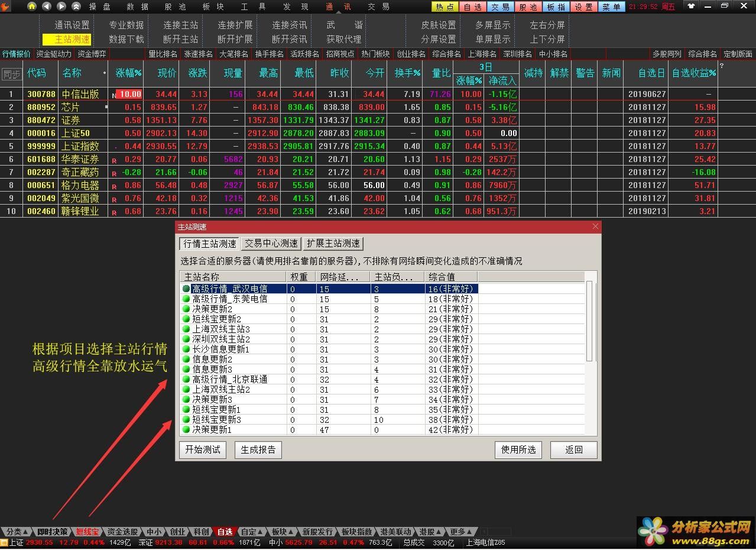756x550 pixels.
Task: Click 数据下载 in the ribbon
Action: [x=126, y=40]
